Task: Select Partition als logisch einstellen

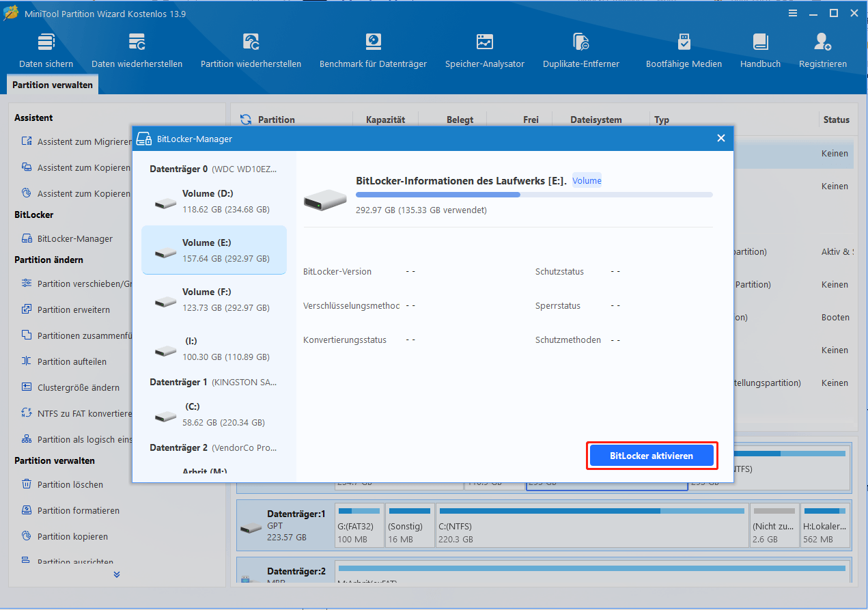Action: (x=76, y=439)
